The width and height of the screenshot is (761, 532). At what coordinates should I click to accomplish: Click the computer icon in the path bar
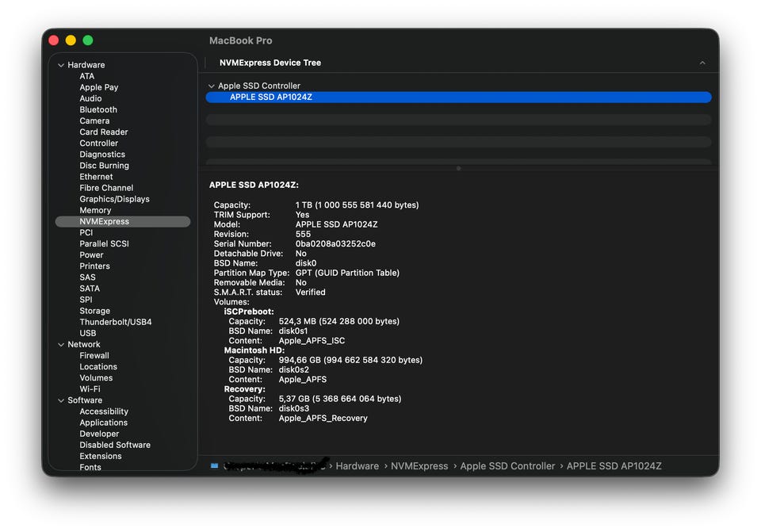[214, 466]
